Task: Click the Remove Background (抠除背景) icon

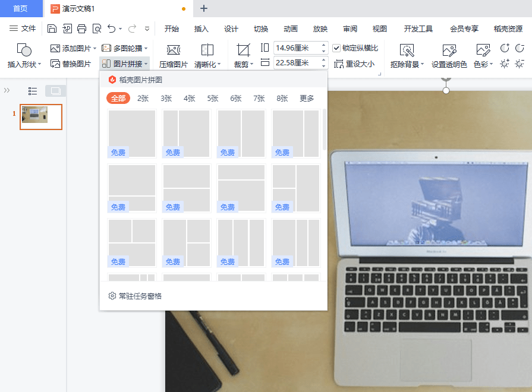Action: tap(407, 50)
